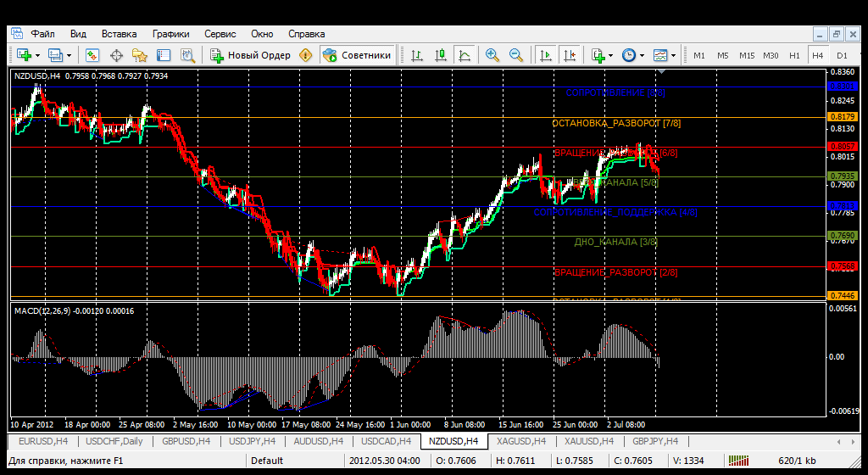
Task: Select the D1 timeframe
Action: click(x=842, y=55)
